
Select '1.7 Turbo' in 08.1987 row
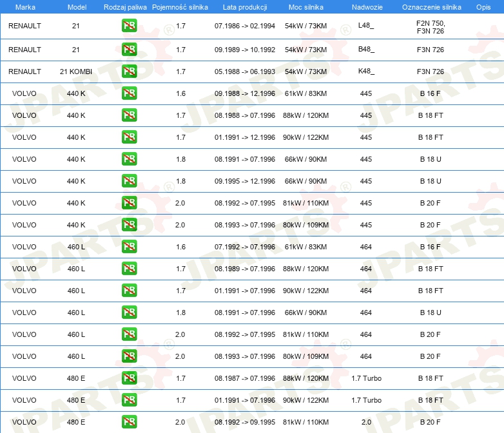point(366,378)
